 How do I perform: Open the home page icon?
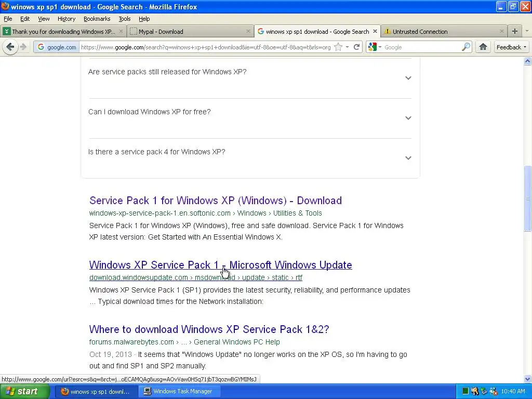[483, 47]
